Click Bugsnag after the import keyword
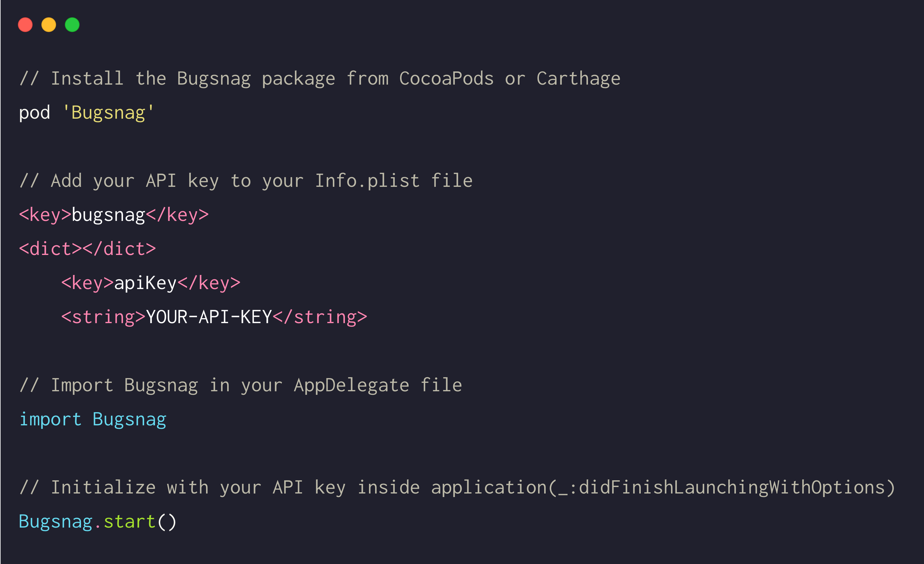Screen dimensions: 924x564 [129, 419]
